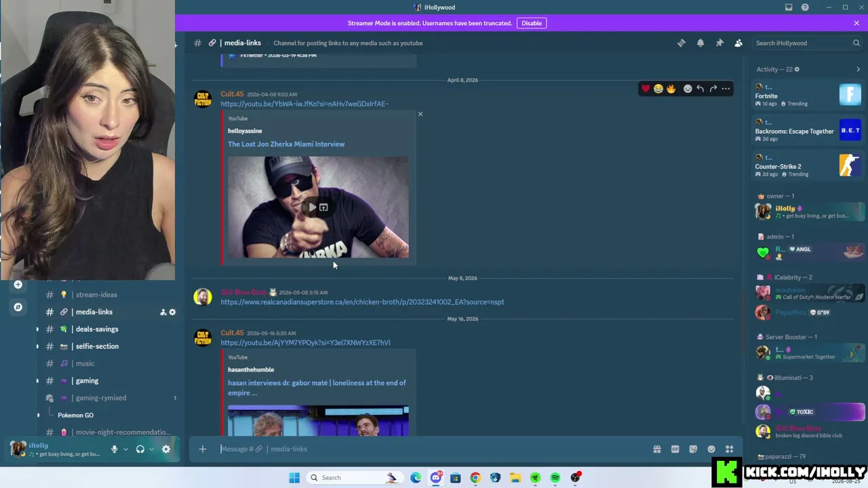
Task: Open Discover servers compass icon
Action: click(x=18, y=307)
